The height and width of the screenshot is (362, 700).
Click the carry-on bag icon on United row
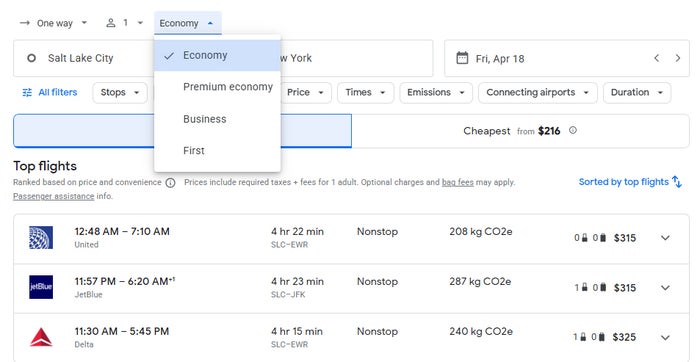[584, 238]
